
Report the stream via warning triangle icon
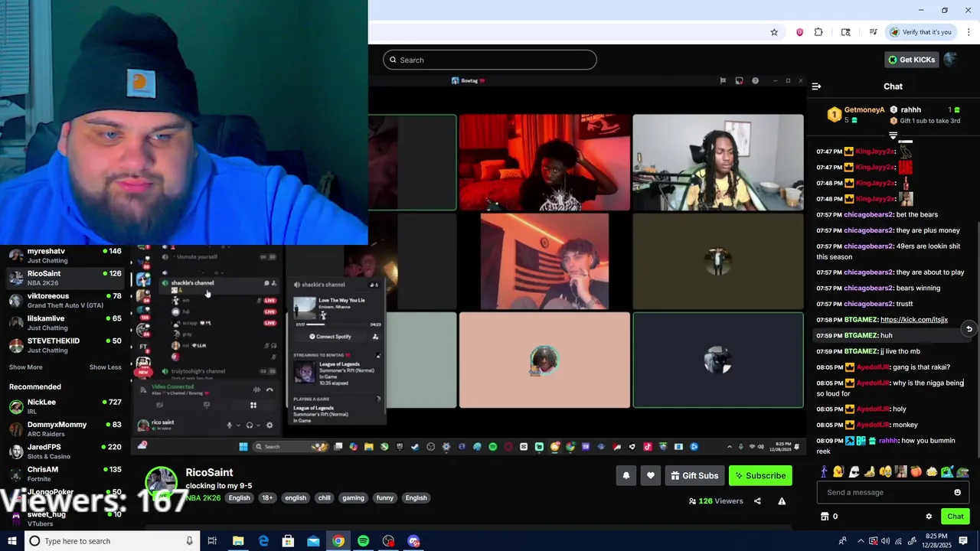[x=782, y=501]
